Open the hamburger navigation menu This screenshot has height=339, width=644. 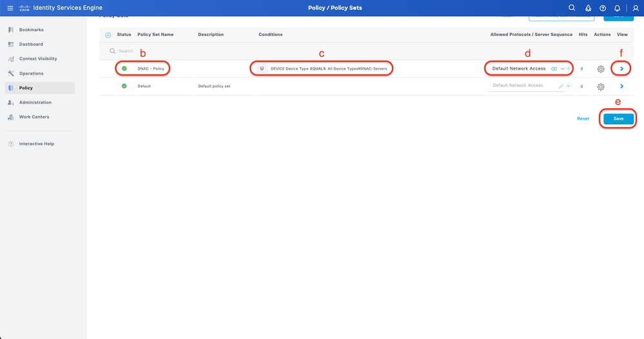tap(10, 8)
